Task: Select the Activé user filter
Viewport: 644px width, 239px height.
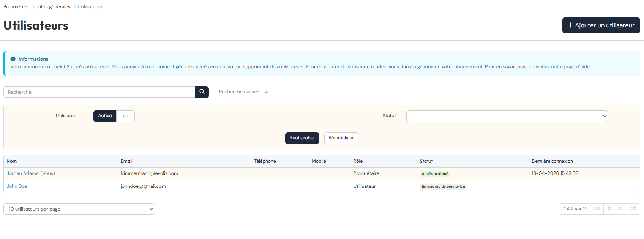Action: (x=105, y=116)
